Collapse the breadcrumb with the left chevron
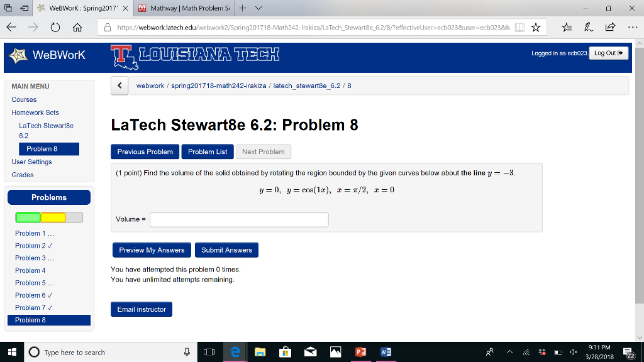Screen dimensions: 644x362 click(x=119, y=85)
